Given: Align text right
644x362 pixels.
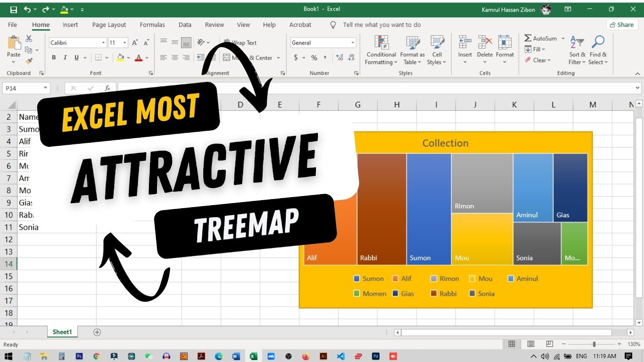Looking at the screenshot, I should [x=186, y=58].
